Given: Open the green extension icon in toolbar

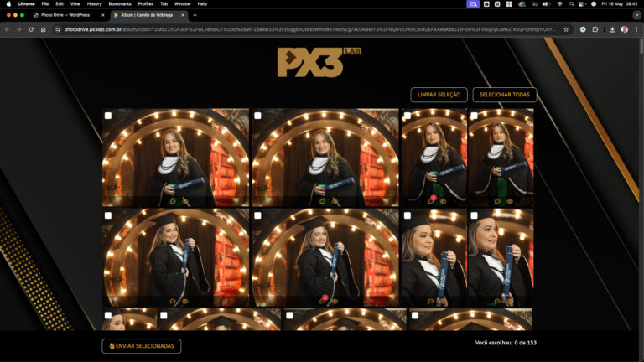Looking at the screenshot, I should tap(583, 29).
